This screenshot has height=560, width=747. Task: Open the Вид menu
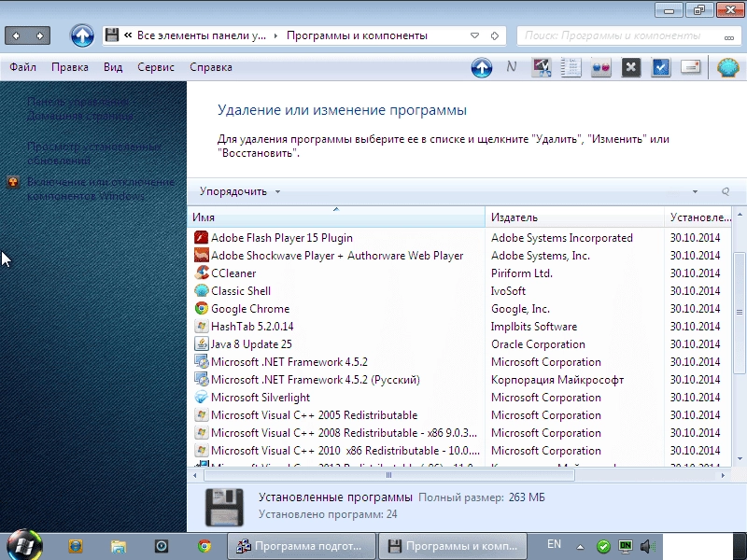(x=113, y=67)
